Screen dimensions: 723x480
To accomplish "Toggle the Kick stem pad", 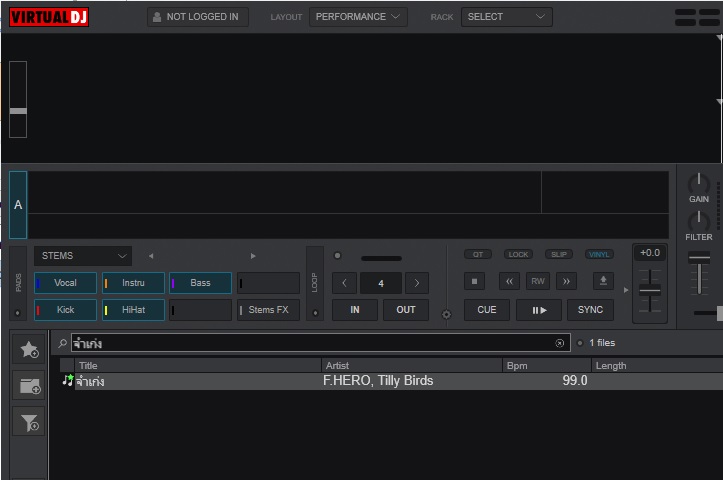I will click(65, 310).
